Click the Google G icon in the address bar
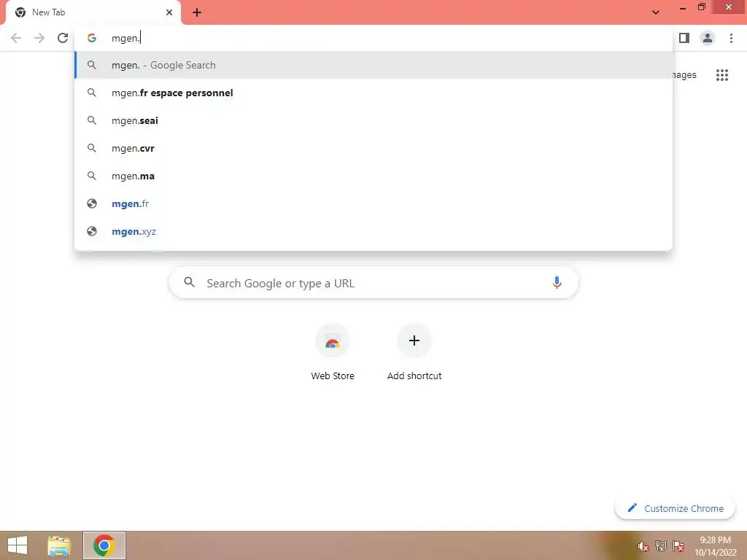Screen dimensions: 747x560 [92, 38]
